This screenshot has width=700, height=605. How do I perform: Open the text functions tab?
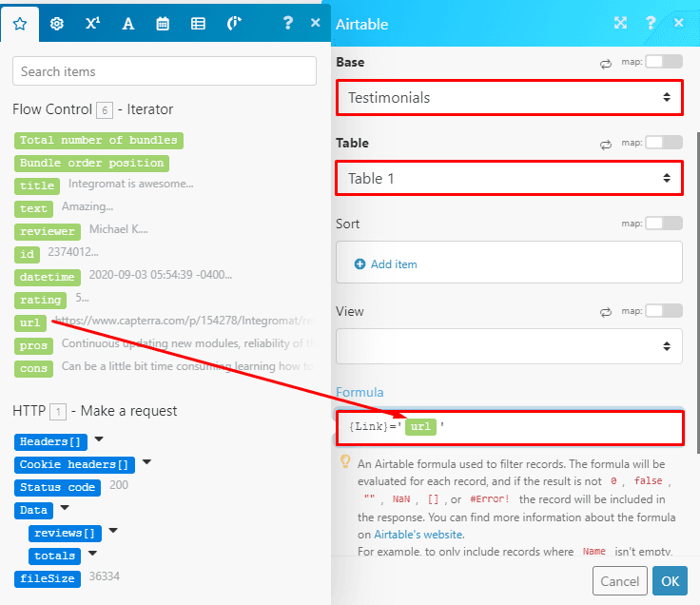point(127,24)
